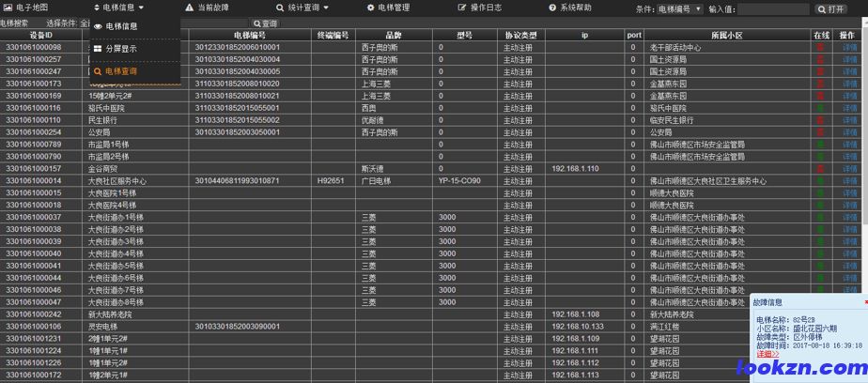Click the 电子地图 map icon
This screenshot has width=868, height=383.
[x=8, y=8]
